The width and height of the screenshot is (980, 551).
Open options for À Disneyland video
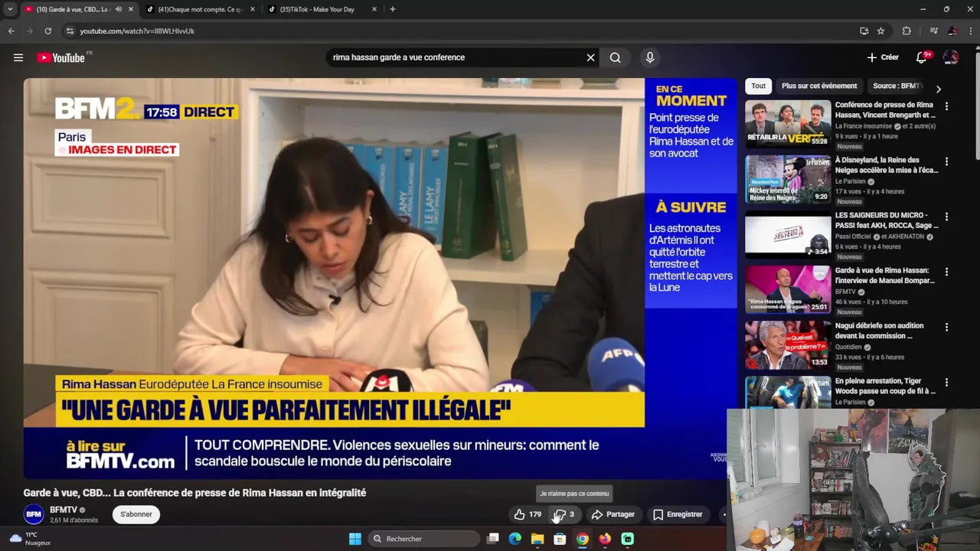[946, 161]
